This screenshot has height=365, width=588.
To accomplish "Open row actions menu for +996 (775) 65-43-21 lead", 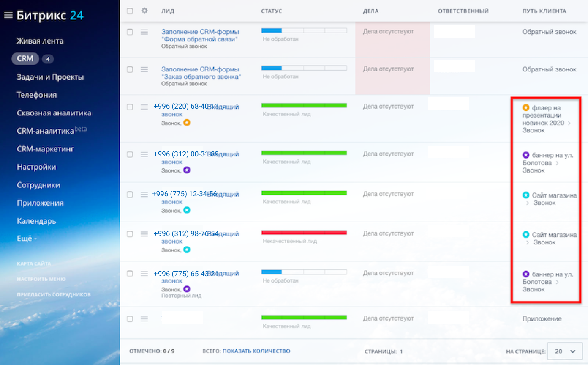I will click(x=144, y=274).
